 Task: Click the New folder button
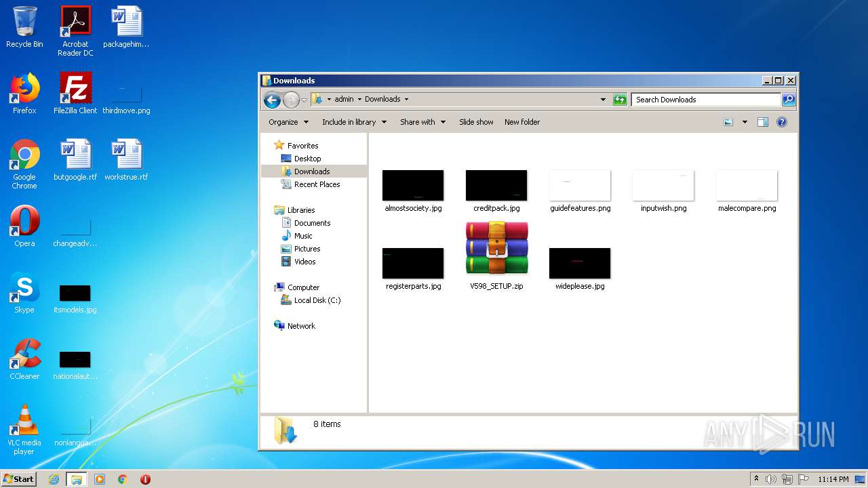point(522,122)
